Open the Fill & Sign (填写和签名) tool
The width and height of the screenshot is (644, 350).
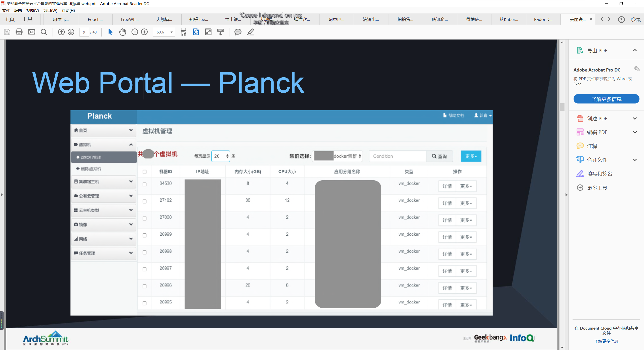(x=594, y=173)
